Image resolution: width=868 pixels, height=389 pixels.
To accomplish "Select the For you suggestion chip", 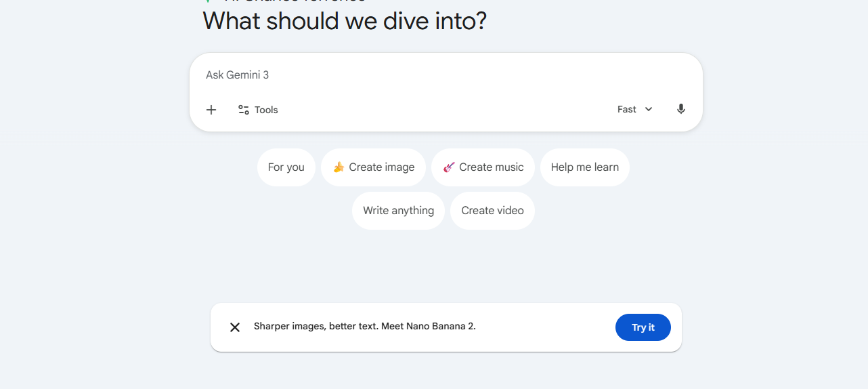I will 286,167.
